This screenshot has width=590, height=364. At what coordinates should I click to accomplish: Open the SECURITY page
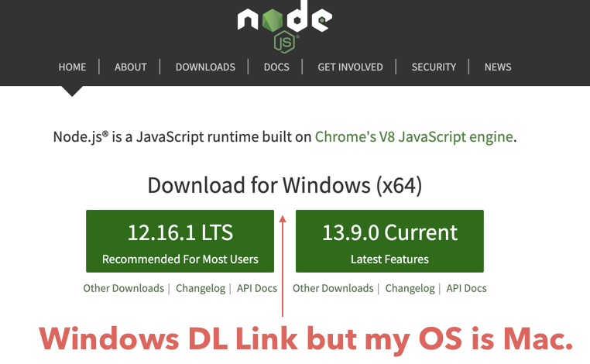(x=434, y=67)
